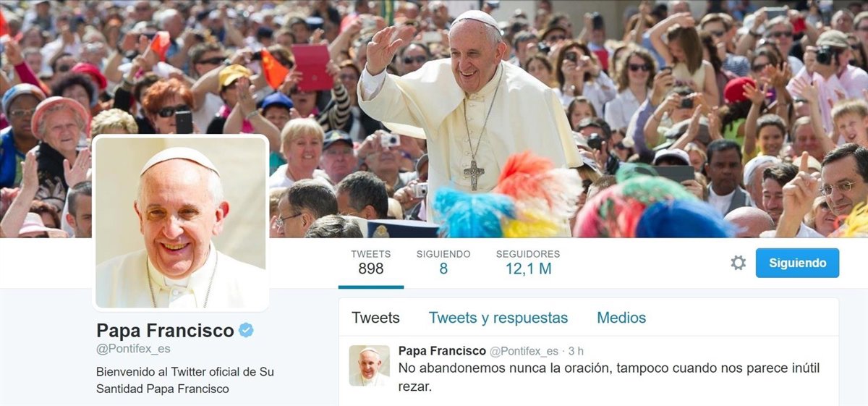
Task: Click the gray @Pontifex_es handle in the tweet
Action: point(524,351)
